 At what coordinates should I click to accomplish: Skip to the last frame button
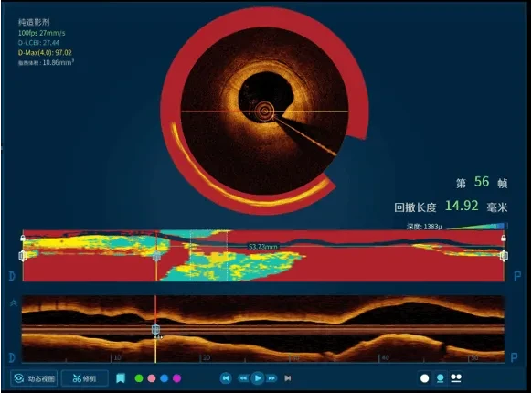pos(288,378)
